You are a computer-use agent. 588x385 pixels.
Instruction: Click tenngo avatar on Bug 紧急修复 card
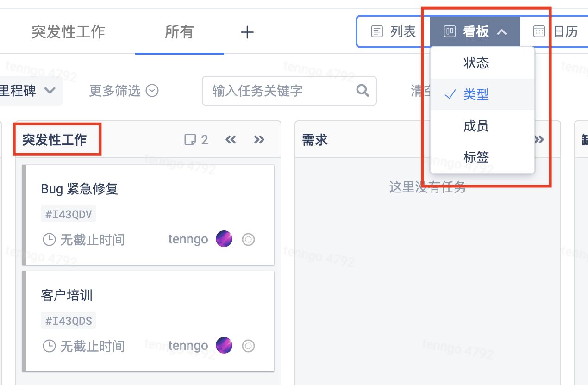point(224,239)
